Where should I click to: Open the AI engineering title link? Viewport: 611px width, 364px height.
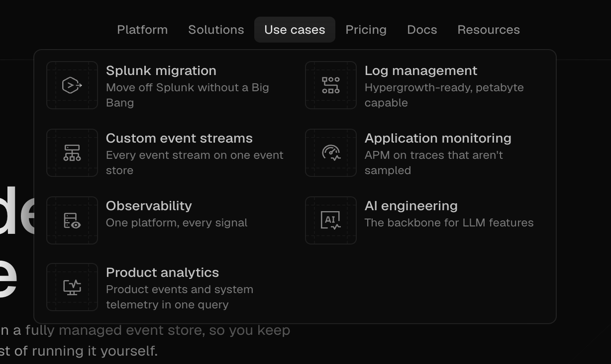(411, 206)
